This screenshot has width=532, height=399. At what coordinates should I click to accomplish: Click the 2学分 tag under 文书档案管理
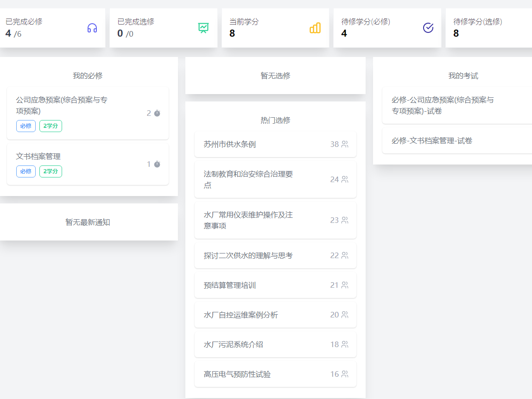pos(51,171)
